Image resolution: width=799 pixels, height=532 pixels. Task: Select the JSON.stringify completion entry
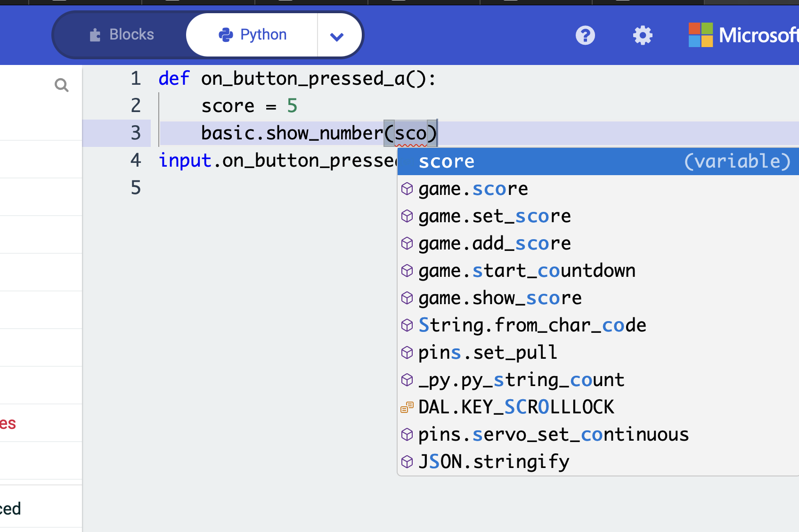[x=493, y=461]
